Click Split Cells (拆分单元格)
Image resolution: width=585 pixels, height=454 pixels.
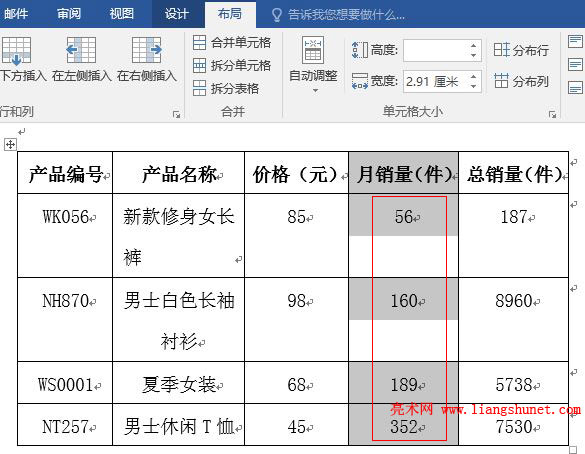(232, 66)
